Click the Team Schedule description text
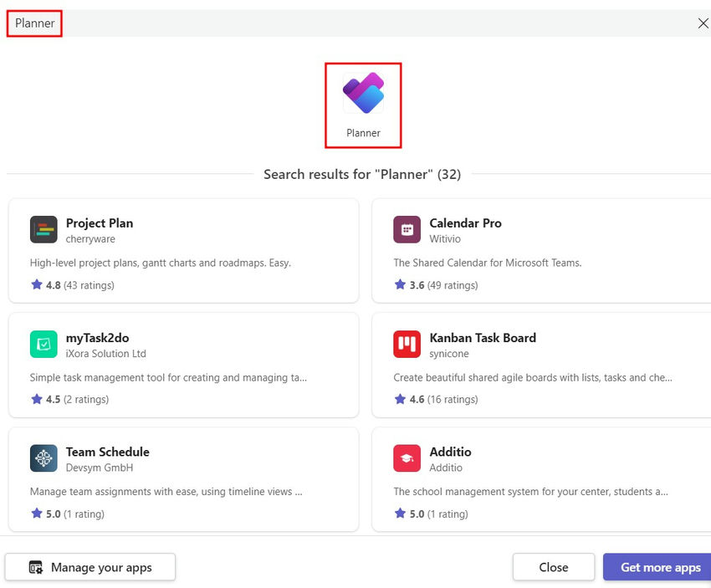The height and width of the screenshot is (588, 711). 166,492
